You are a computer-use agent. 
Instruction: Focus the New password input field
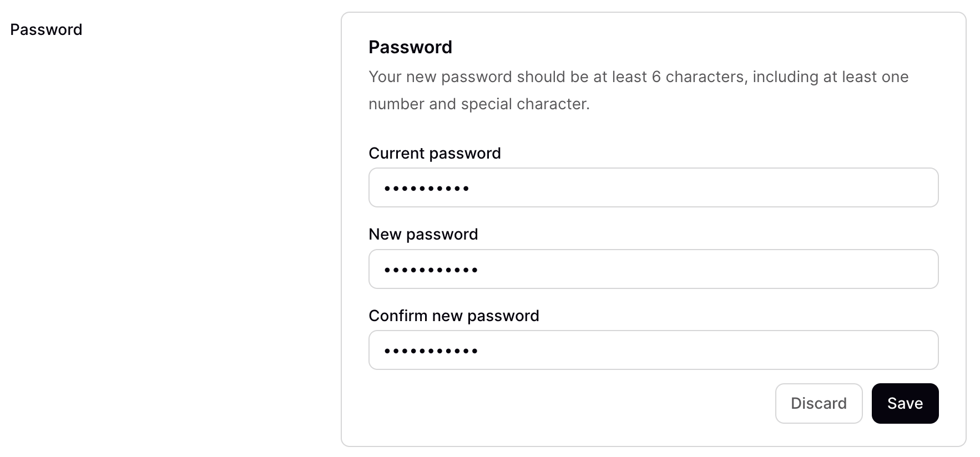pyautogui.click(x=653, y=269)
